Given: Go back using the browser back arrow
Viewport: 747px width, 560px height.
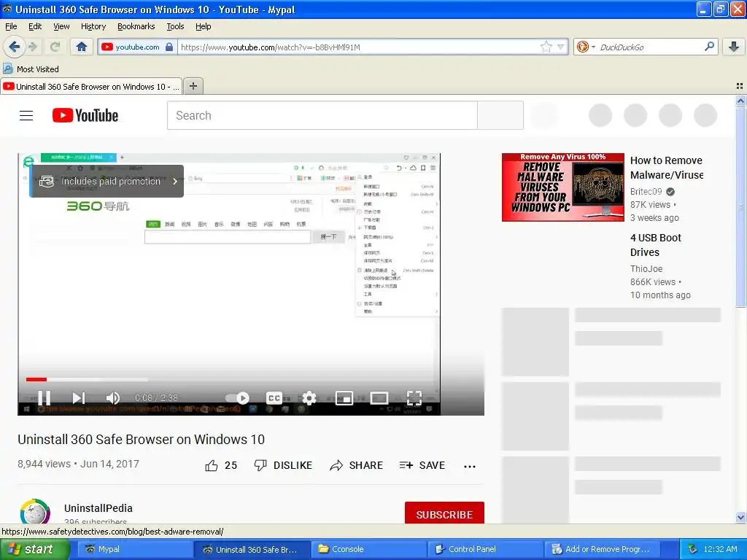Looking at the screenshot, I should coord(14,47).
